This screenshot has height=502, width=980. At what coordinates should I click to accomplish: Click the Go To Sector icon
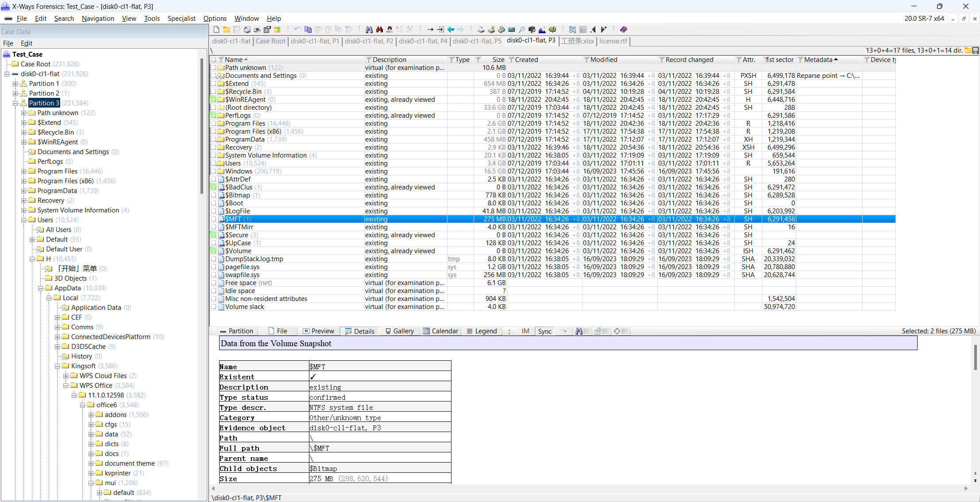pos(440,30)
